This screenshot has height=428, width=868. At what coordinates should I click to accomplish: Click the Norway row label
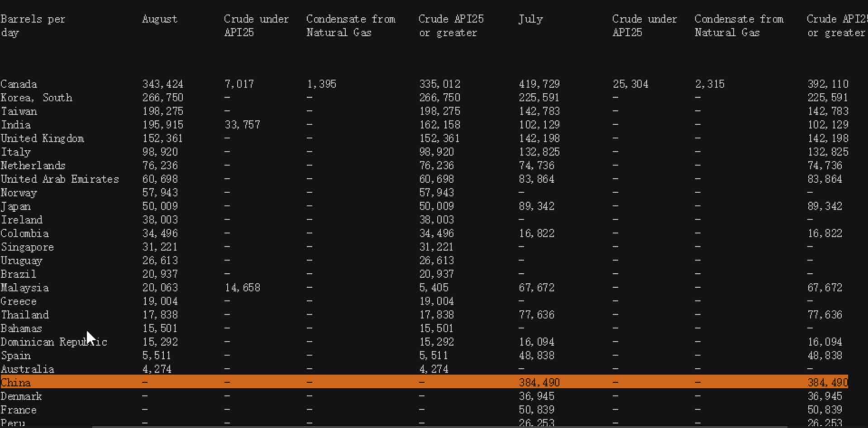pyautogui.click(x=19, y=193)
